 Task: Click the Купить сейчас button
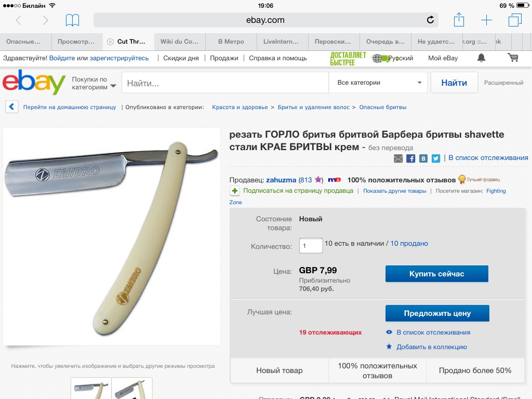(436, 274)
